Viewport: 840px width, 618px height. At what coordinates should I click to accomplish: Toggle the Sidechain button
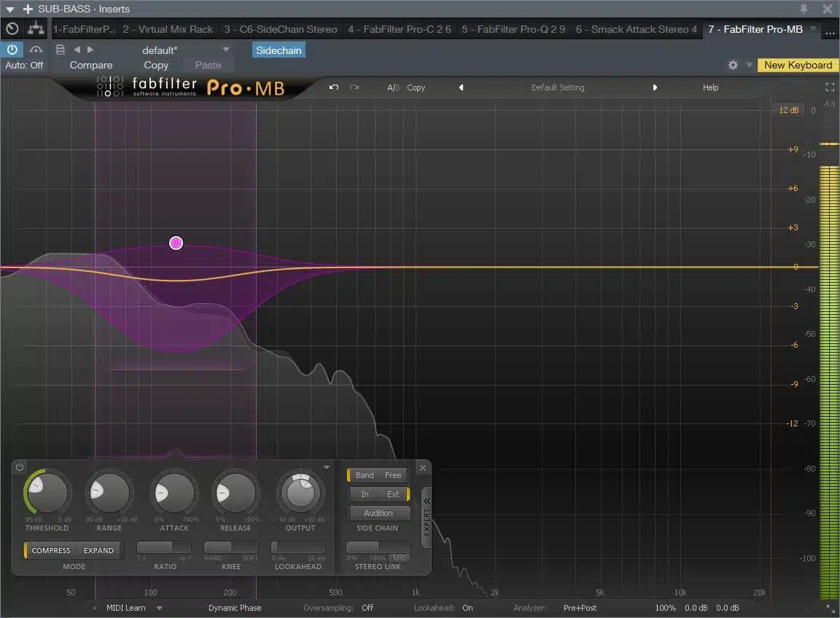tap(279, 50)
